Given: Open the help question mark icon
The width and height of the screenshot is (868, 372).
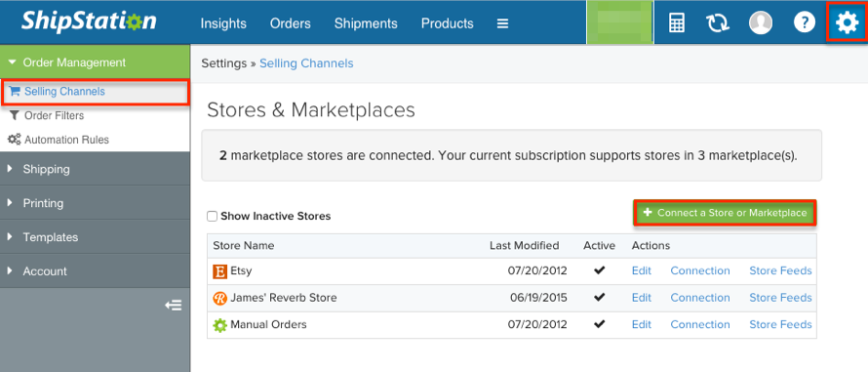Looking at the screenshot, I should point(805,22).
